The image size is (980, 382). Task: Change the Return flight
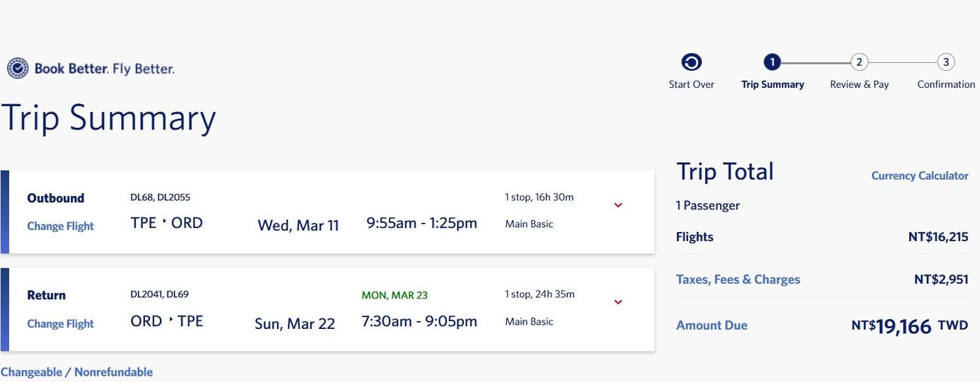tap(60, 324)
